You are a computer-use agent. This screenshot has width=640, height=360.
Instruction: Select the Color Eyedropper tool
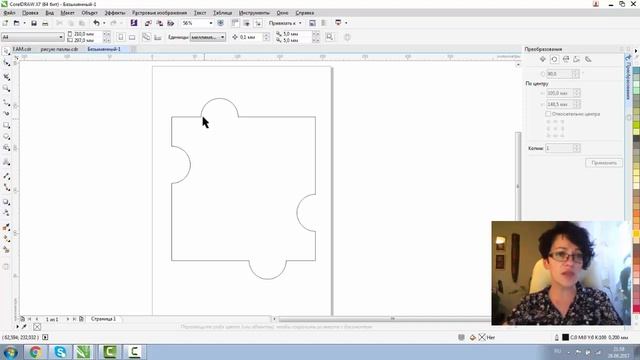coord(7,227)
